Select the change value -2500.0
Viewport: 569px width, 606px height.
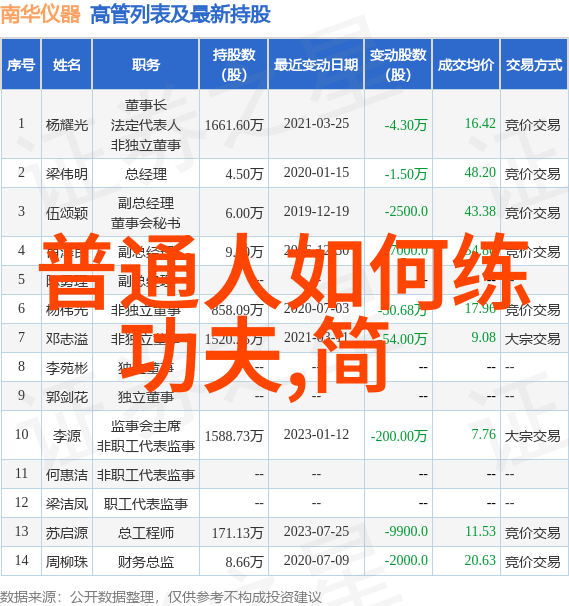[x=406, y=211]
